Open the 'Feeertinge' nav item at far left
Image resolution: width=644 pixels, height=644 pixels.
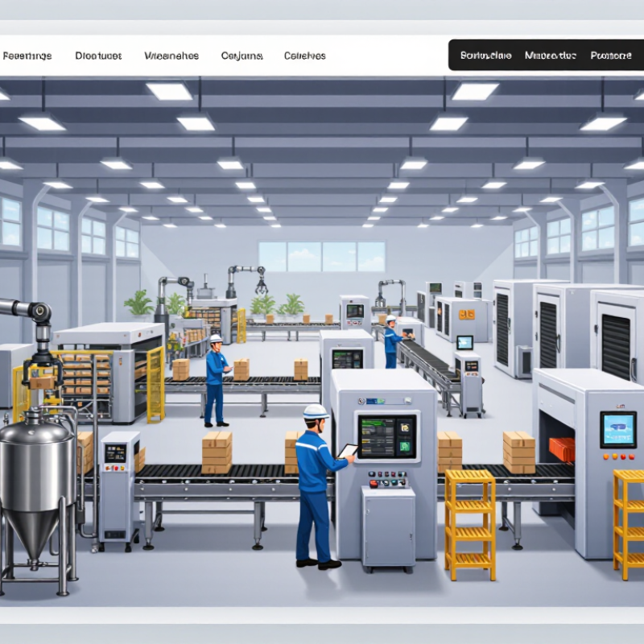click(27, 56)
